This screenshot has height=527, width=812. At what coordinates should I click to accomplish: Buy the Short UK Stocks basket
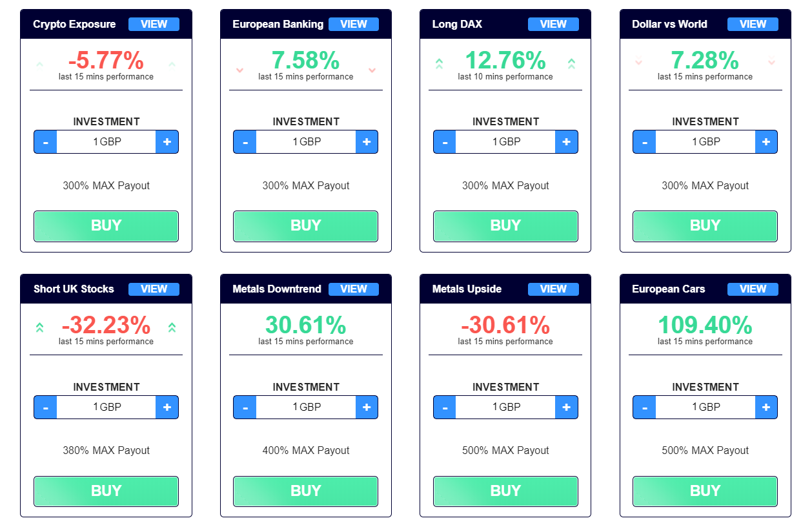[x=106, y=491]
